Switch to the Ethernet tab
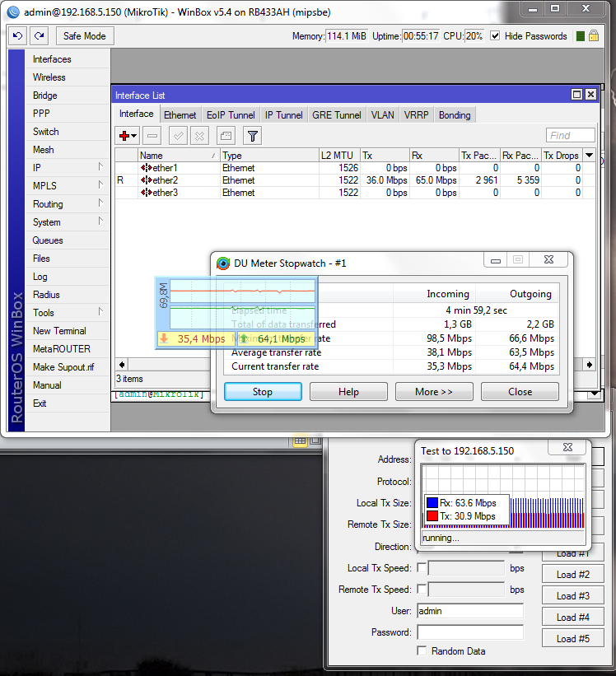 [x=180, y=115]
